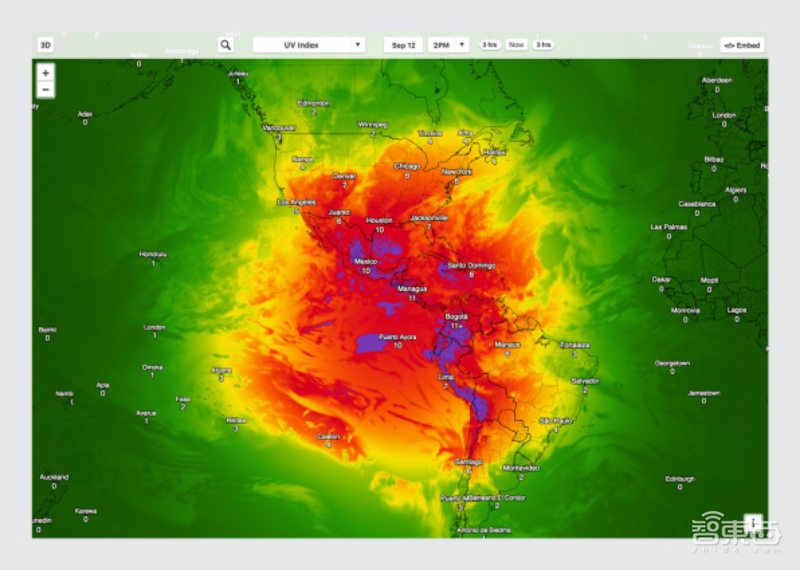
Task: Click the Santo Domingo city label
Action: click(x=470, y=266)
